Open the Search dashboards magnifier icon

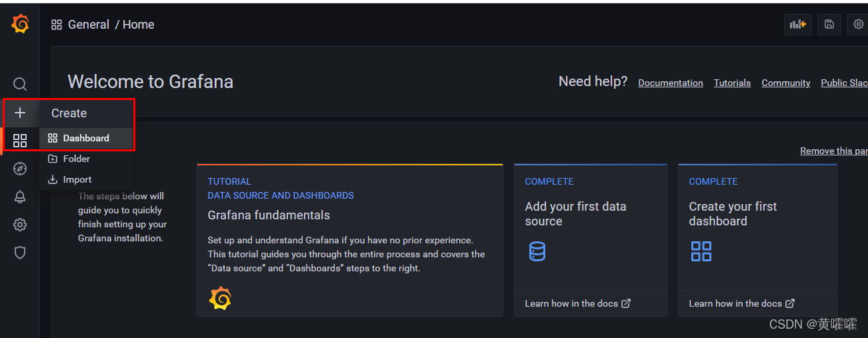[20, 84]
